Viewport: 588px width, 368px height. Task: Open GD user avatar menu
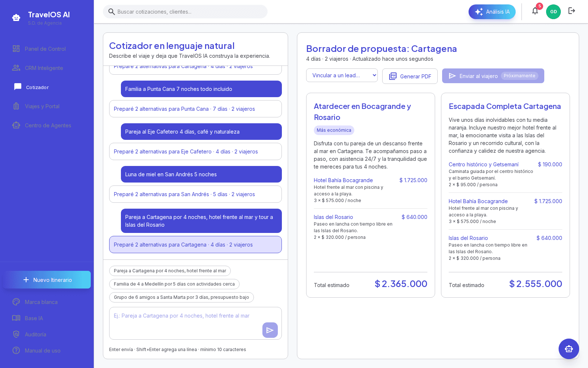pyautogui.click(x=553, y=12)
